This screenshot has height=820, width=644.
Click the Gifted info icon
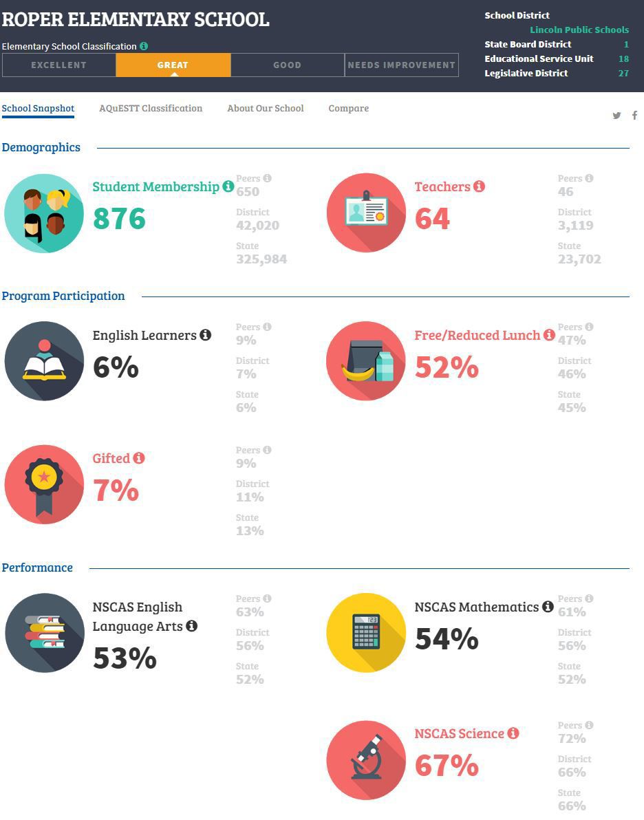[138, 458]
